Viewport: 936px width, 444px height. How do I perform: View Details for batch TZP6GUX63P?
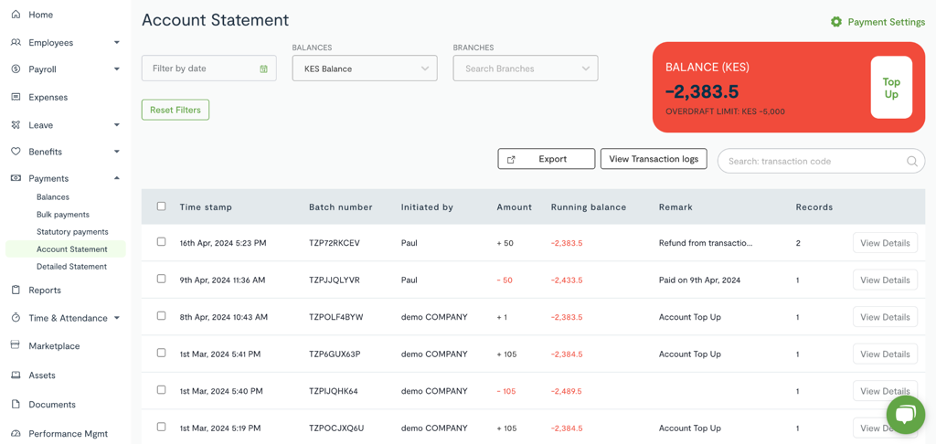(885, 354)
